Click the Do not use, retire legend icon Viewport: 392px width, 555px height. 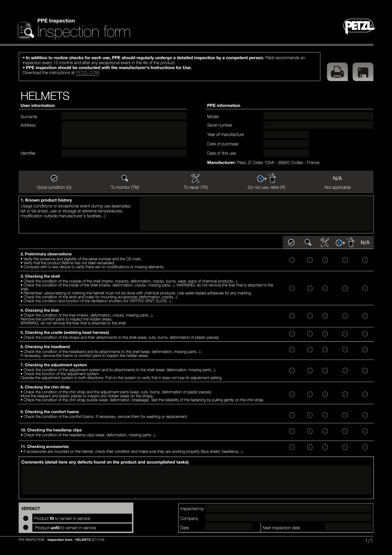266,178
